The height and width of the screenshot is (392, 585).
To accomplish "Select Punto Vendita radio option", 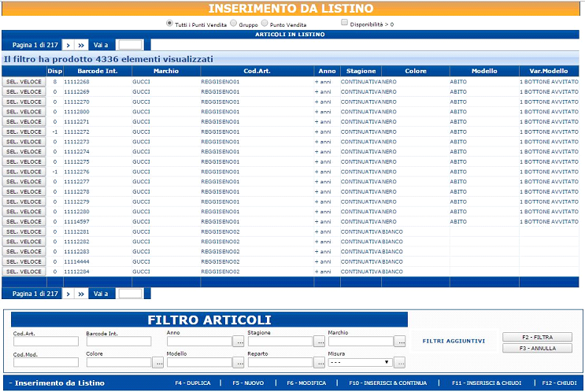I will tap(265, 23).
